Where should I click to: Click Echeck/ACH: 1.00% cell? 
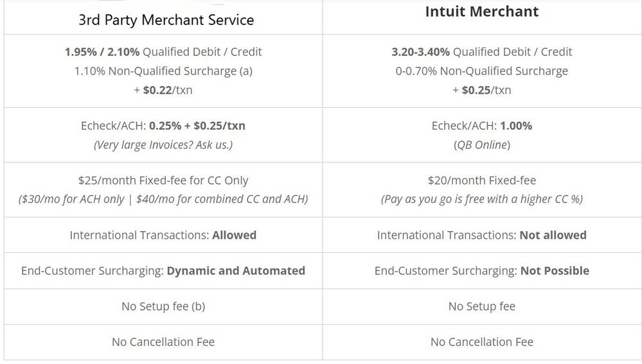tap(481, 126)
